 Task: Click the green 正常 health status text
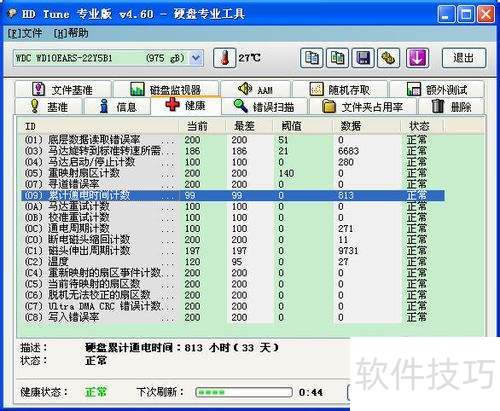pos(96,392)
